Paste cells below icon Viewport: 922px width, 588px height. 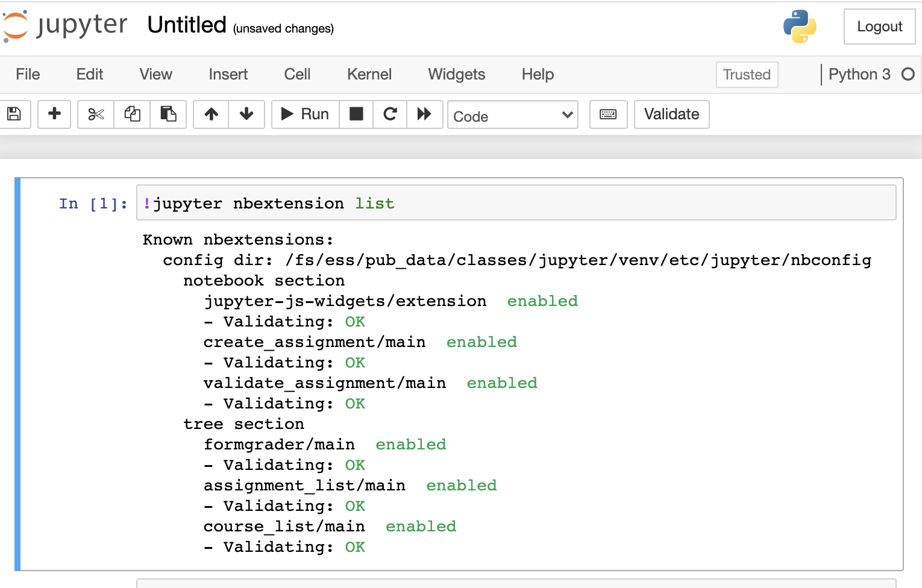pyautogui.click(x=168, y=114)
